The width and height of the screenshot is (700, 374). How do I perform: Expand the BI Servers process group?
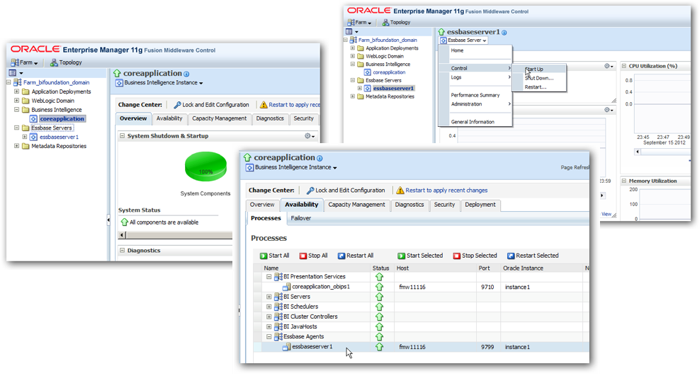point(269,297)
